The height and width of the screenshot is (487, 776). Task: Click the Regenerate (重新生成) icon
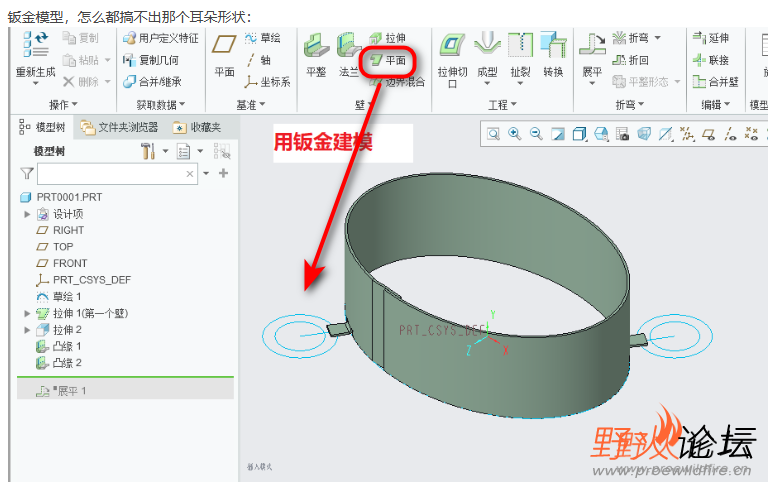coord(35,44)
